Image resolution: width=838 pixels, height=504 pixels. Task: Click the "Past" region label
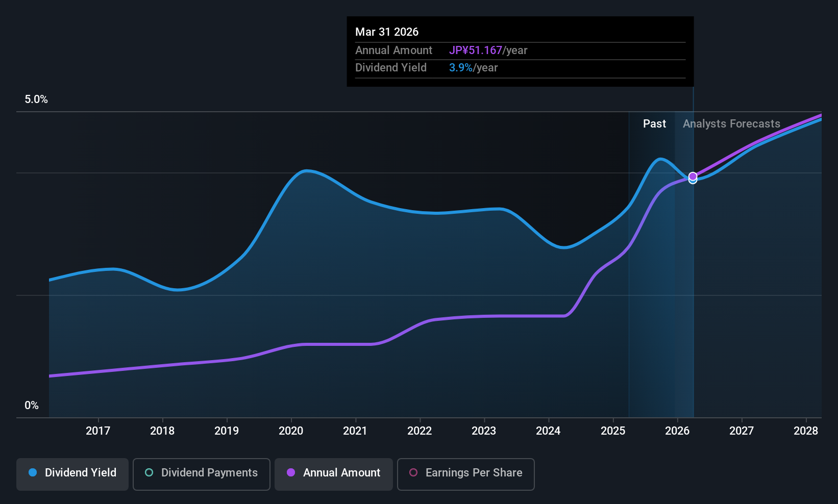pos(654,124)
